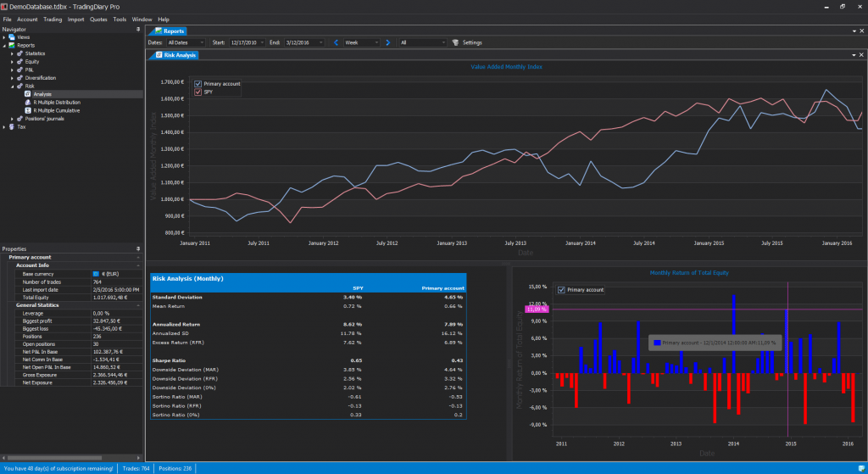Switch to the Reports tab
This screenshot has height=474, width=868.
tap(169, 31)
